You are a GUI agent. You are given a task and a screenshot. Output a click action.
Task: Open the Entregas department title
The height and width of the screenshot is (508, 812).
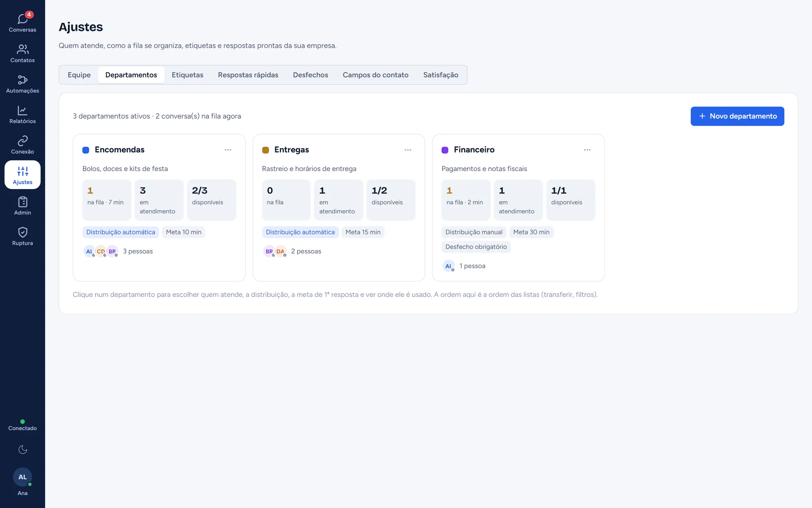coord(292,150)
